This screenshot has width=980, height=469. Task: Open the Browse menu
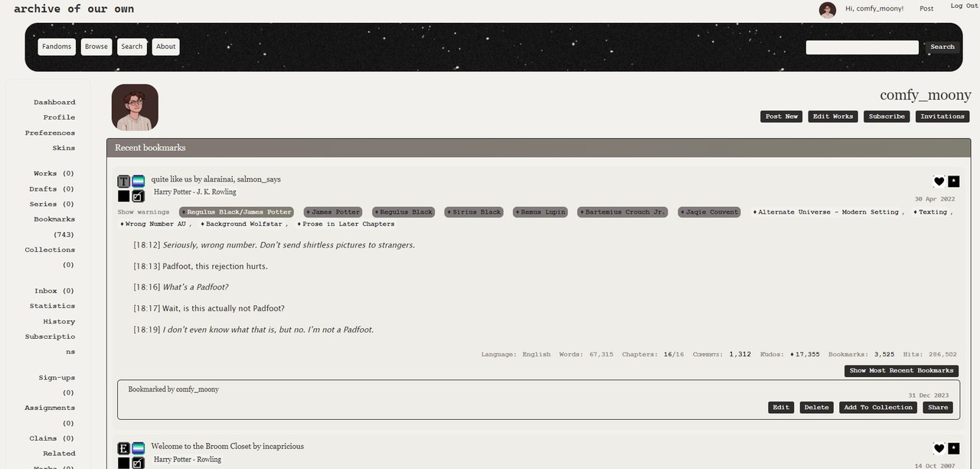point(96,47)
